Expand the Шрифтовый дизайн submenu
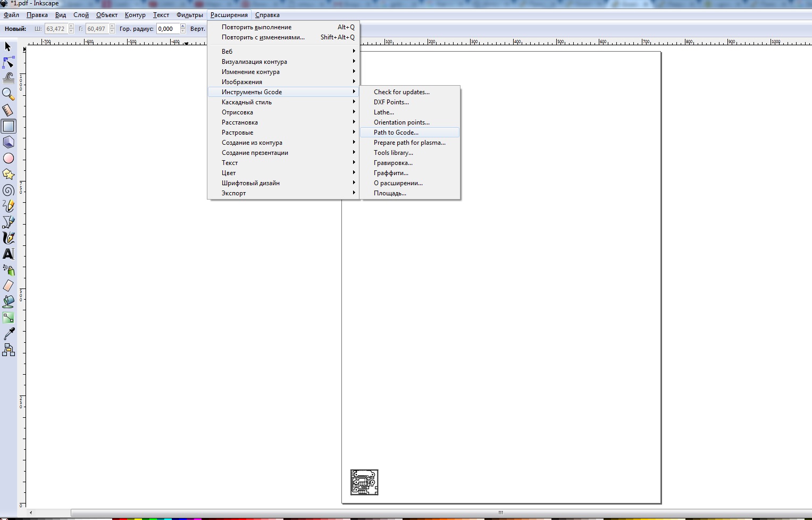The image size is (812, 520). coord(283,183)
